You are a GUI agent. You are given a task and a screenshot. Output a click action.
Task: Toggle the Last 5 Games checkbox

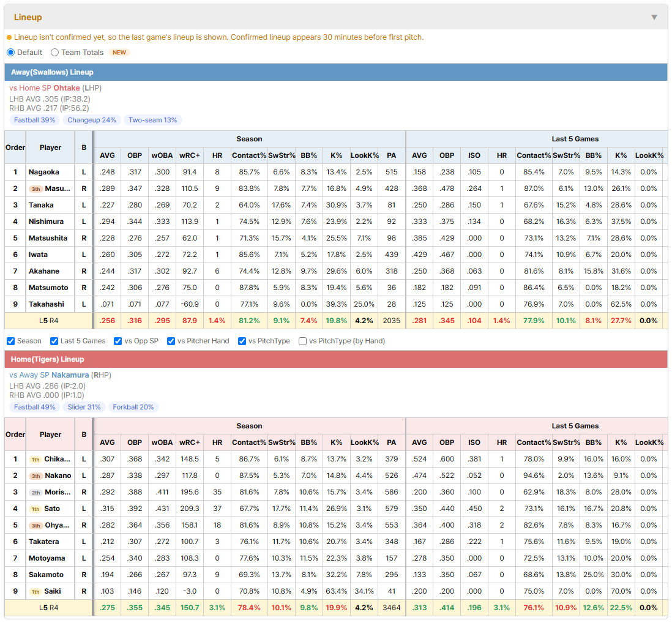tap(54, 341)
